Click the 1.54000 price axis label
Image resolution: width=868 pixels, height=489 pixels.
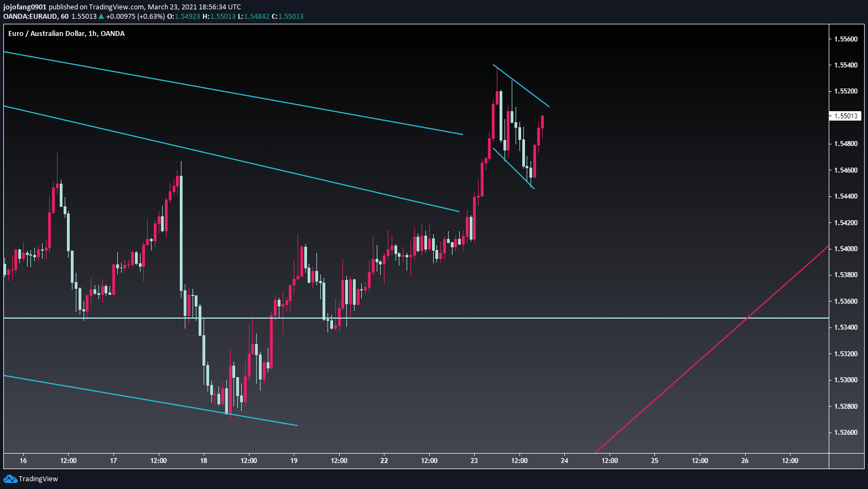tap(846, 248)
